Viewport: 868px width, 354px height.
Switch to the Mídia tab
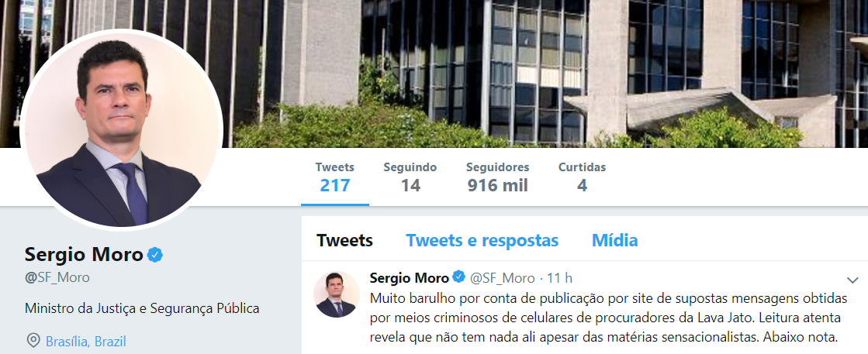pyautogui.click(x=614, y=241)
